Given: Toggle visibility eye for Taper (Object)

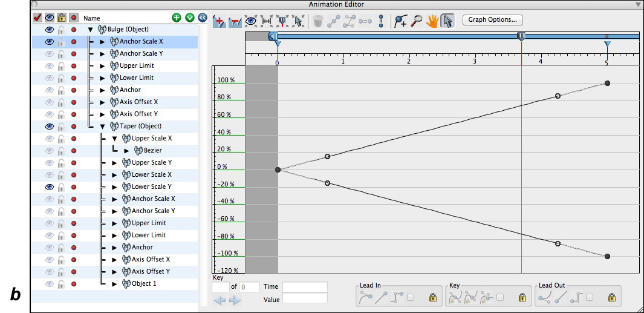Looking at the screenshot, I should 50,127.
